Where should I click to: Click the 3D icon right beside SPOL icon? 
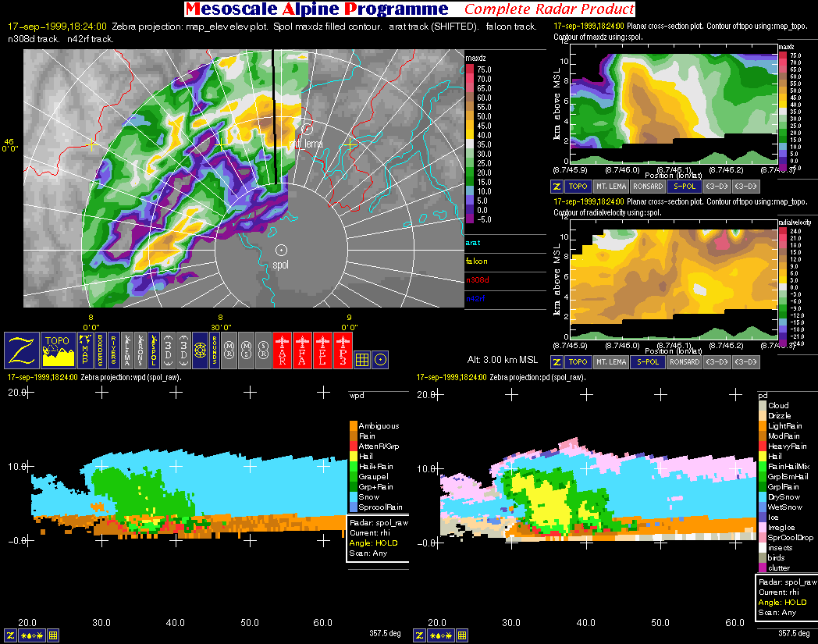click(168, 350)
